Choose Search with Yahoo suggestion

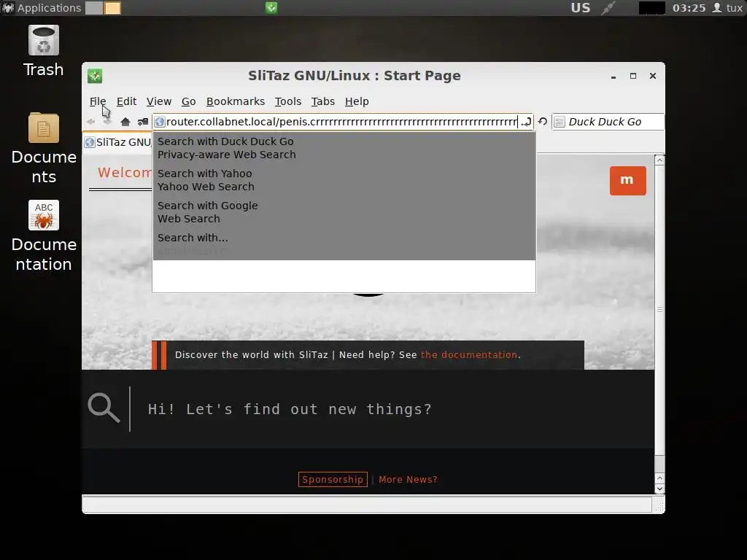click(x=344, y=180)
